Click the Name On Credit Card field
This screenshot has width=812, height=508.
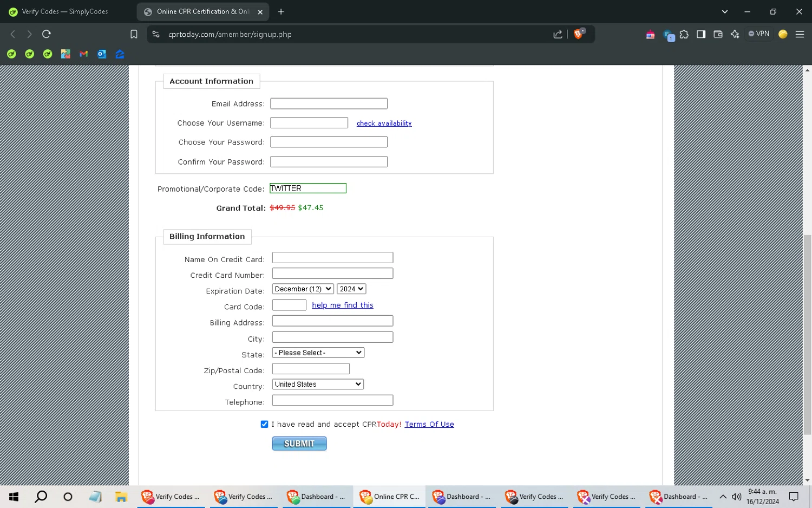click(x=332, y=258)
